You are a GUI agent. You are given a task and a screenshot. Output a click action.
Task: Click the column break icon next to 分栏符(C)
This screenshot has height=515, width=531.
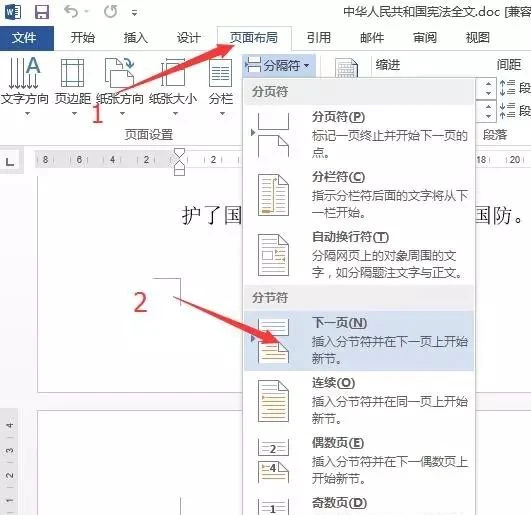(273, 195)
